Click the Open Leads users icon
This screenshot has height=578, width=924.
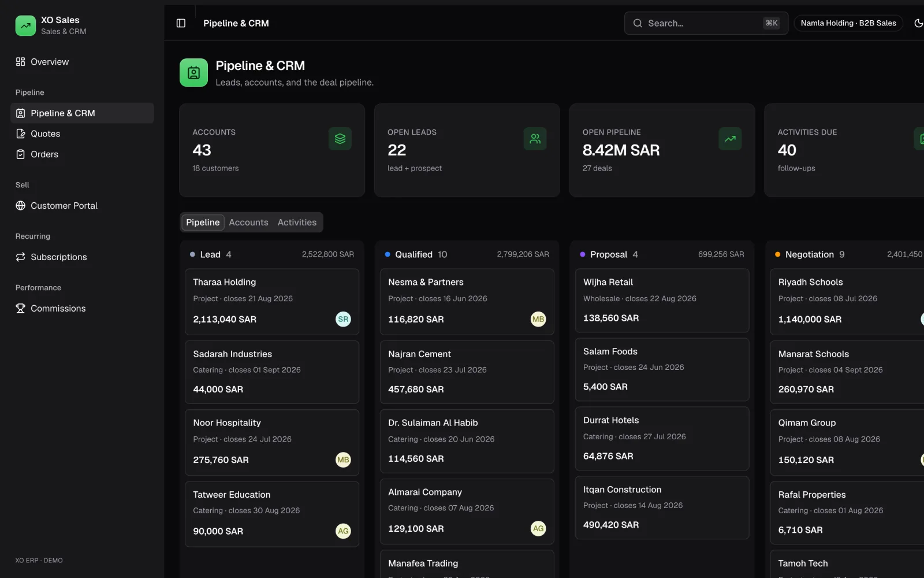click(535, 139)
